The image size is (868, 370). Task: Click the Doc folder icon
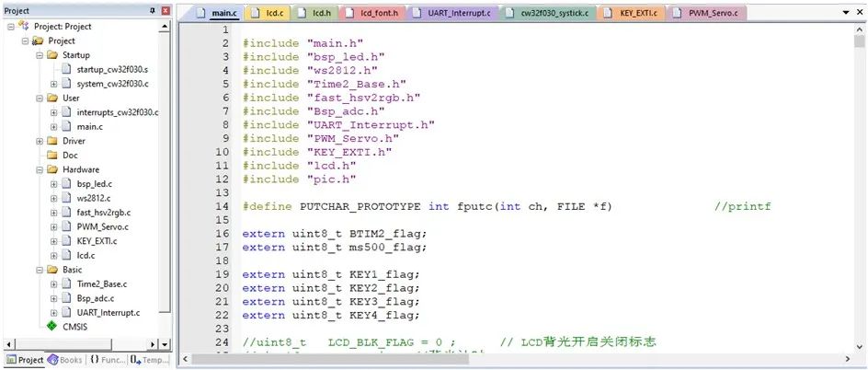[52, 156]
